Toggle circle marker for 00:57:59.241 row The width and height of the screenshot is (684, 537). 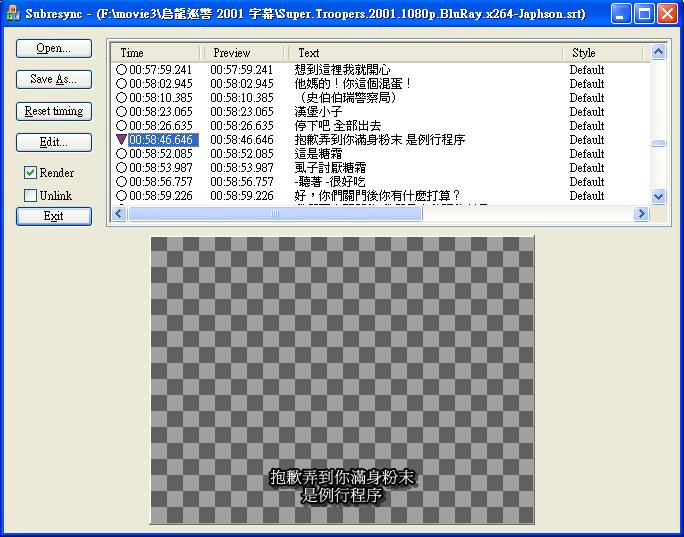(121, 69)
